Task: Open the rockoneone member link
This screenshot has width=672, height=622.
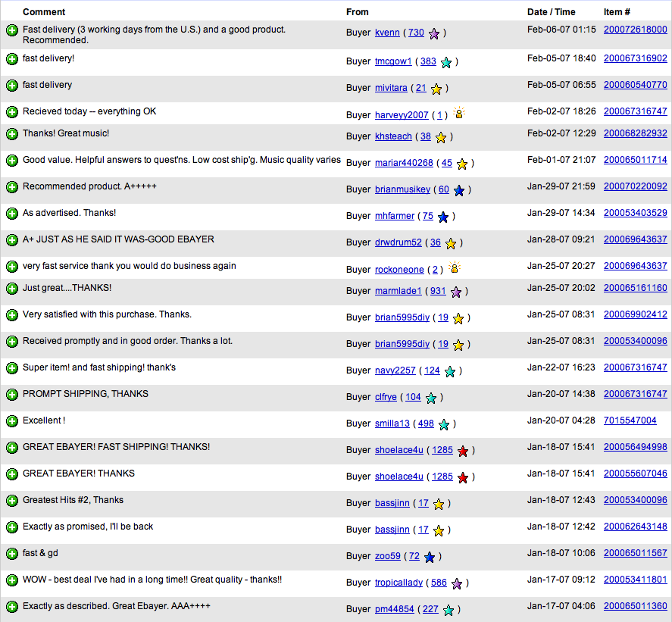Action: (x=399, y=270)
